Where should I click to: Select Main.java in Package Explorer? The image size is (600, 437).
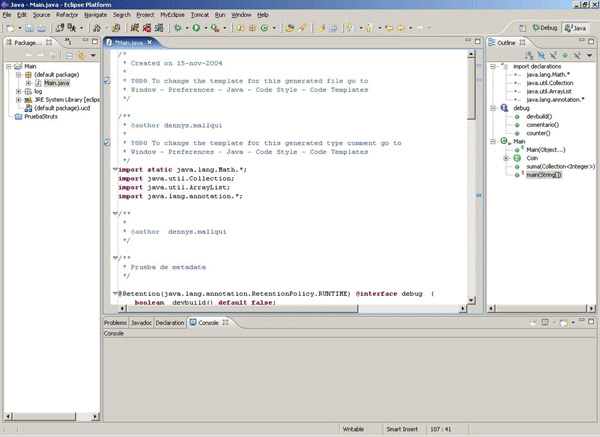click(56, 83)
